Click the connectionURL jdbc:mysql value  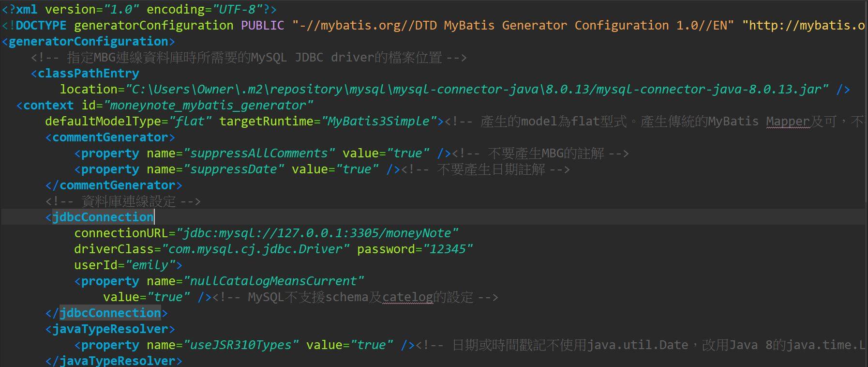[317, 233]
